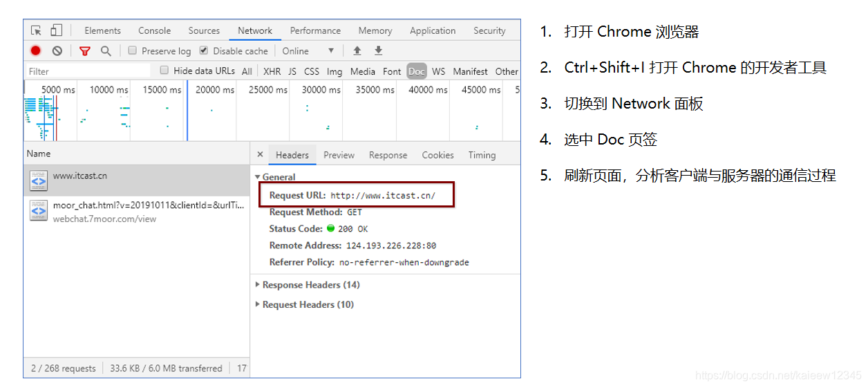Toggle the Doc request filter
The image size is (868, 388).
pyautogui.click(x=417, y=71)
